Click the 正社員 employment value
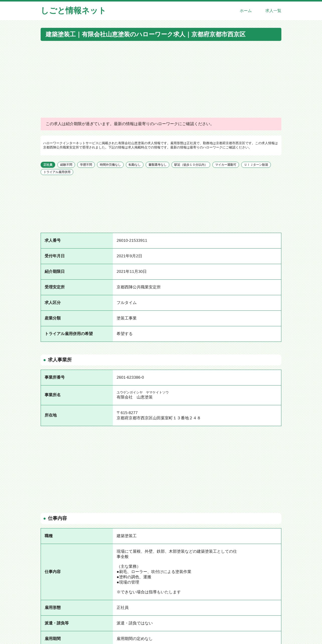 tap(123, 608)
